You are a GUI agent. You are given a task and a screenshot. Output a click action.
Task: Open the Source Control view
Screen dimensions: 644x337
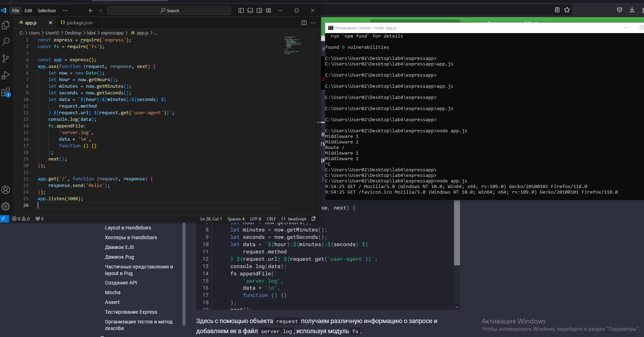[6, 58]
